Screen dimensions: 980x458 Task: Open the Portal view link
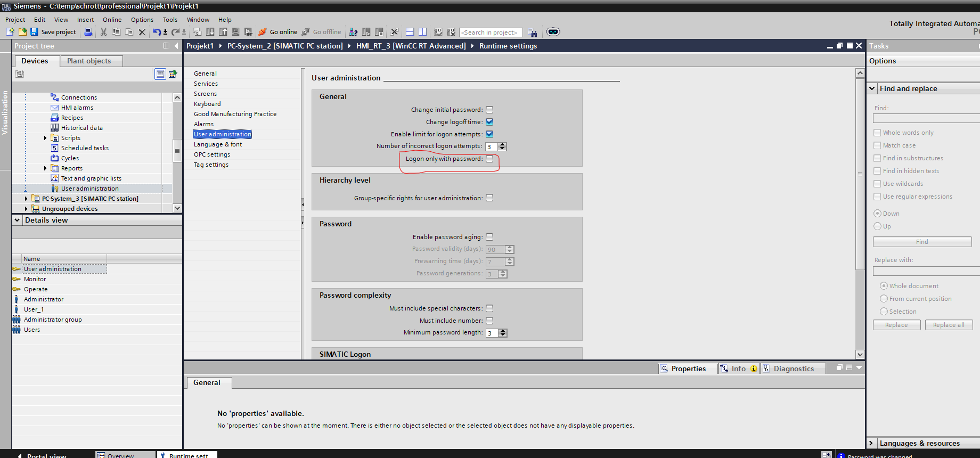click(x=43, y=455)
